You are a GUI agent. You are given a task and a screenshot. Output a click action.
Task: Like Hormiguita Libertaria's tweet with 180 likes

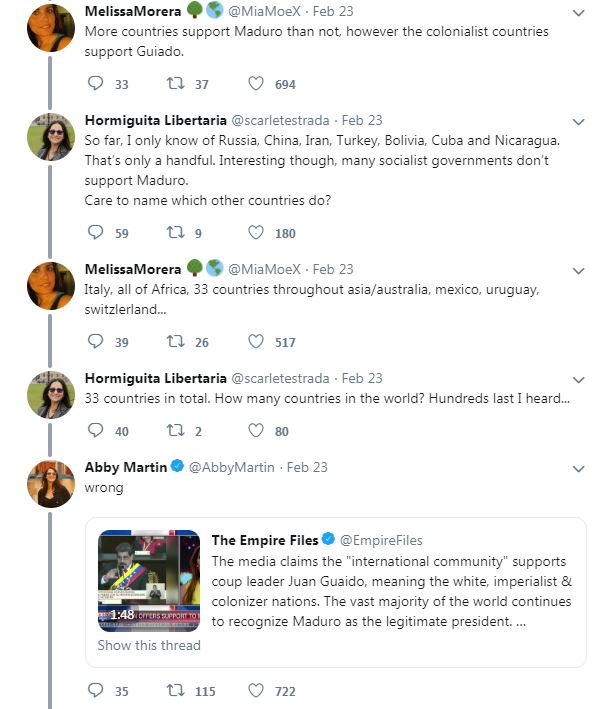tap(256, 232)
